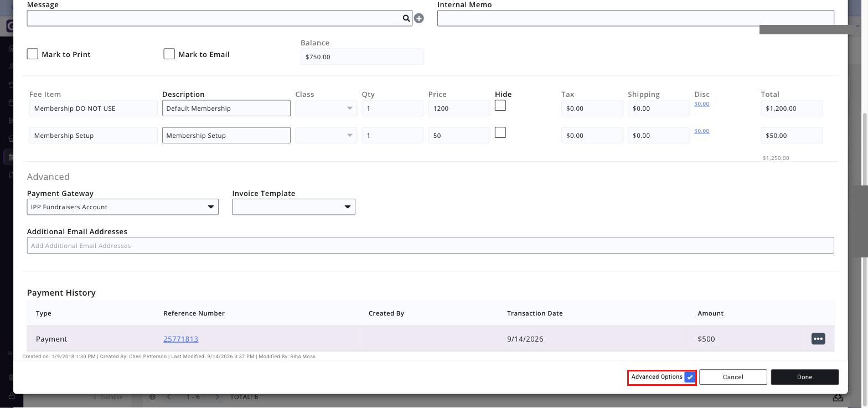
Task: Click the $500 payment amount cell
Action: [706, 339]
